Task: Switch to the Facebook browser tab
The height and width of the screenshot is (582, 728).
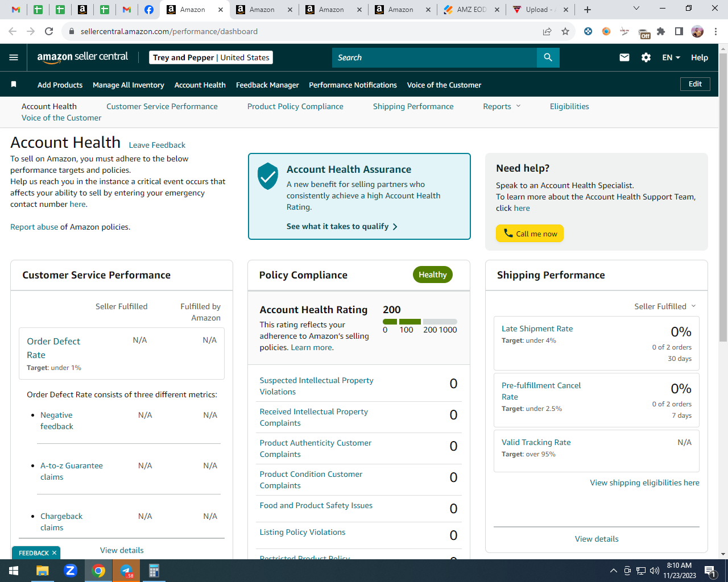Action: coord(149,10)
